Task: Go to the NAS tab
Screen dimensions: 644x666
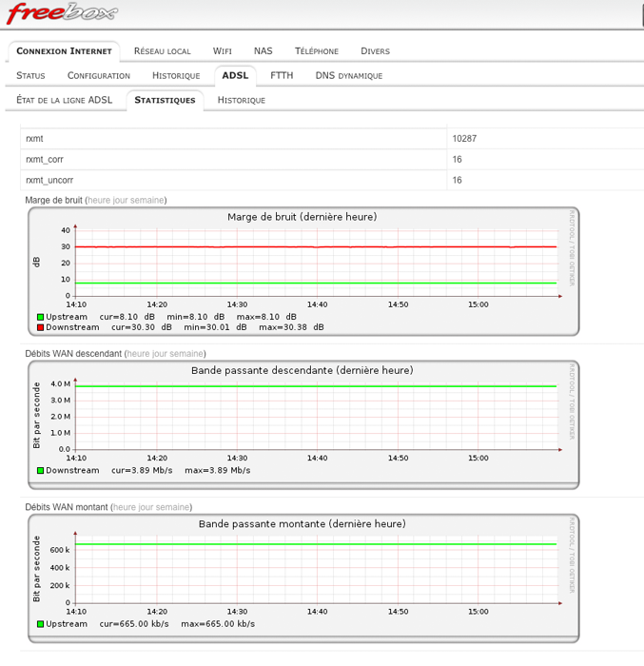Action: (263, 51)
